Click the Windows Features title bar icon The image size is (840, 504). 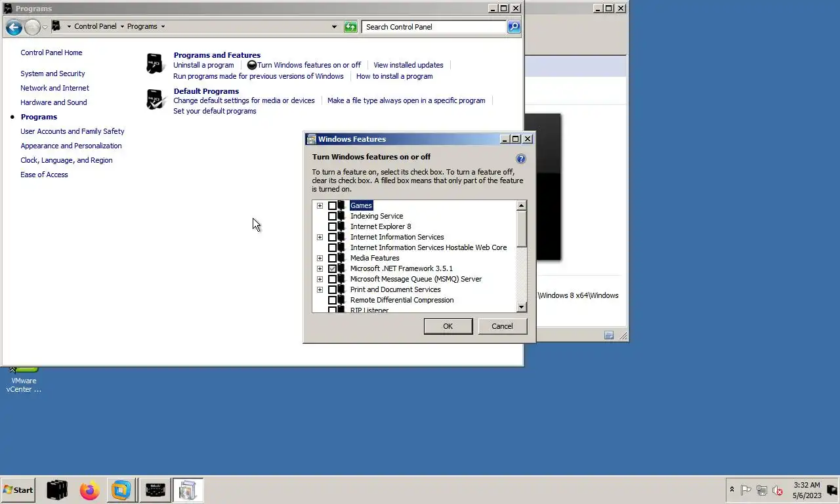pos(311,139)
